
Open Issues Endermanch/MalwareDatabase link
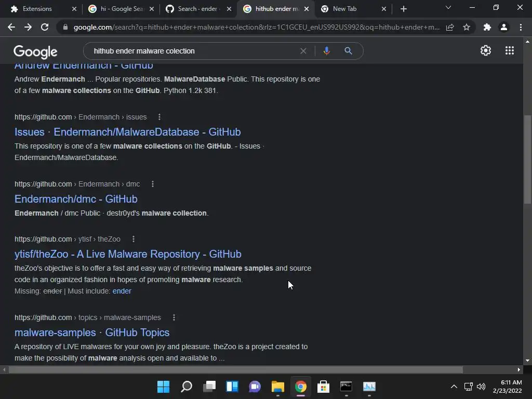[128, 132]
